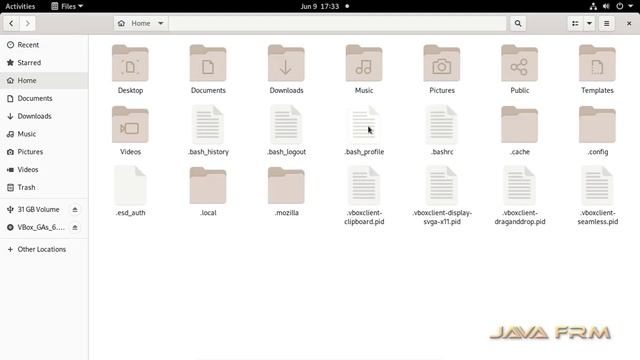Image resolution: width=640 pixels, height=360 pixels.
Task: Open view options dropdown arrow
Action: pos(589,23)
